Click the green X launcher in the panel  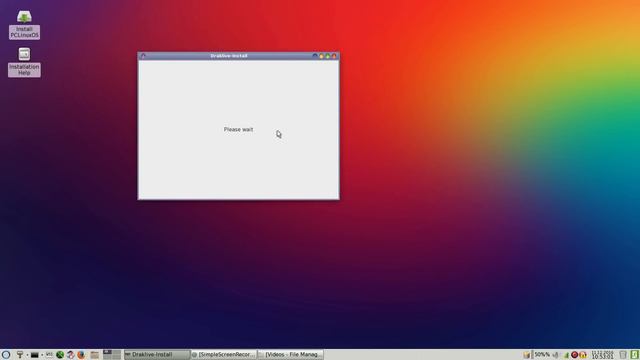(60, 355)
